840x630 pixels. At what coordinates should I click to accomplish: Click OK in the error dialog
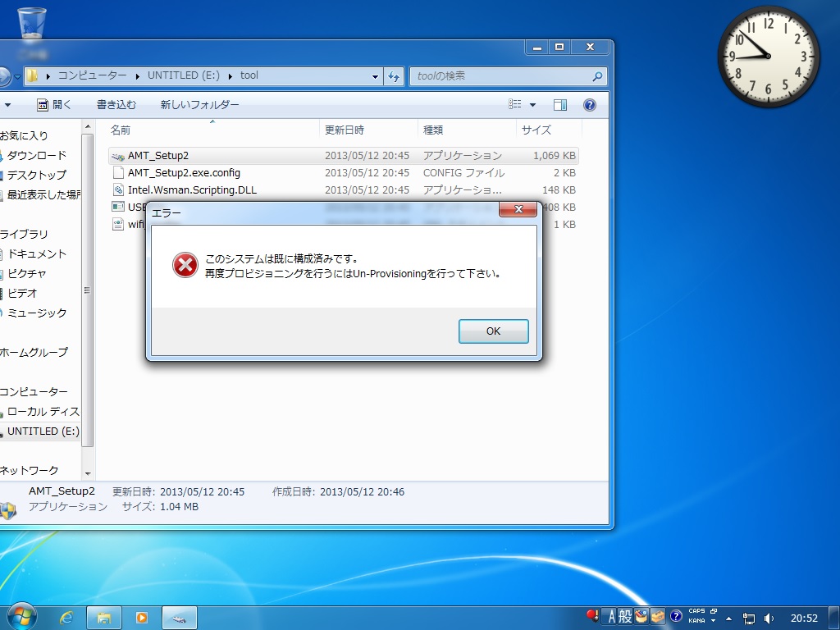coord(493,331)
